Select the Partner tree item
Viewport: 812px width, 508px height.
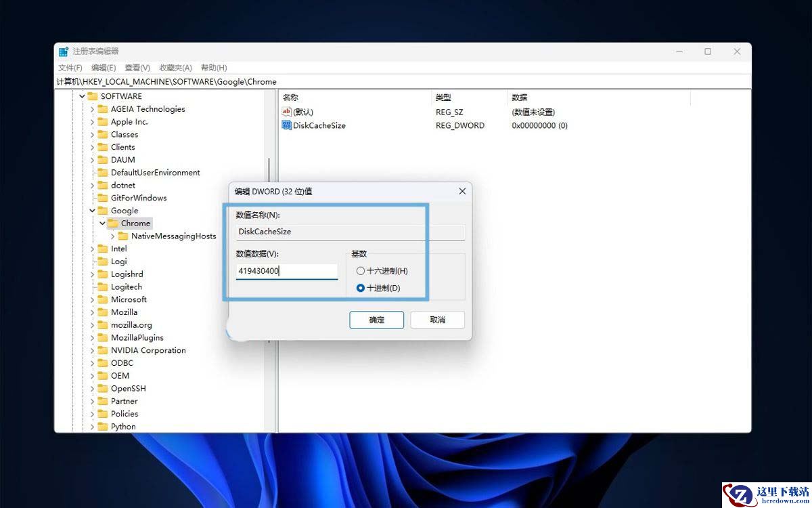point(124,401)
